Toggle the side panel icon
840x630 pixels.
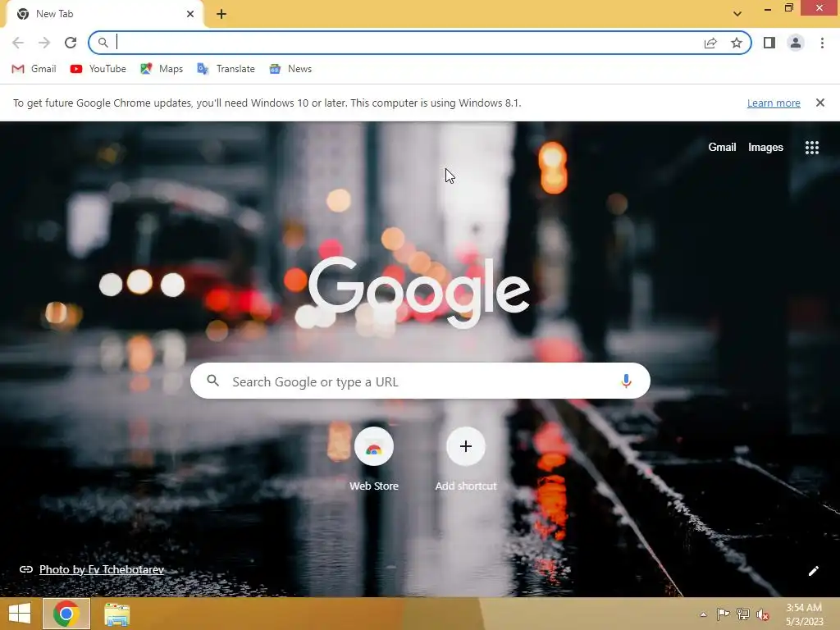(x=769, y=43)
